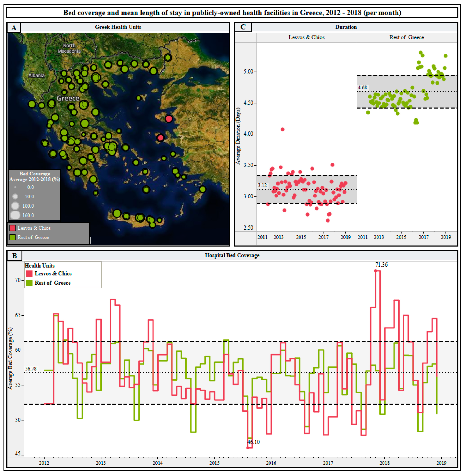
Task: Select the Rest of Greece column header
Action: (x=407, y=37)
